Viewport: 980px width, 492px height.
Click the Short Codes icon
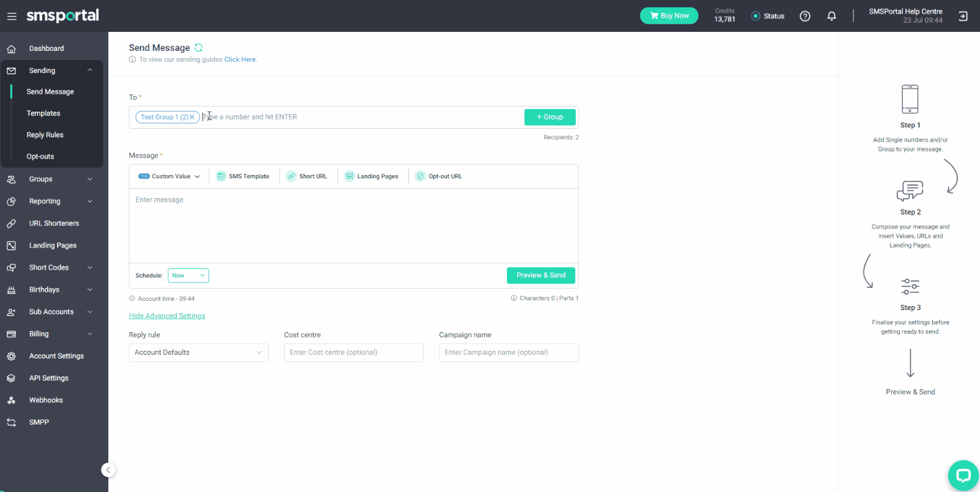tap(11, 268)
